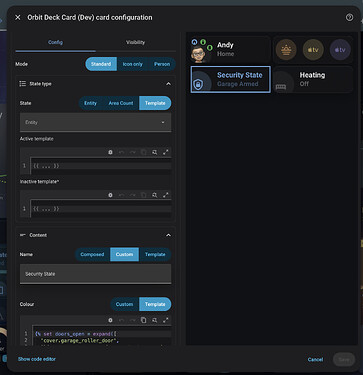Redo in the Colour template editor
The image size is (363, 375).
click(x=133, y=320)
